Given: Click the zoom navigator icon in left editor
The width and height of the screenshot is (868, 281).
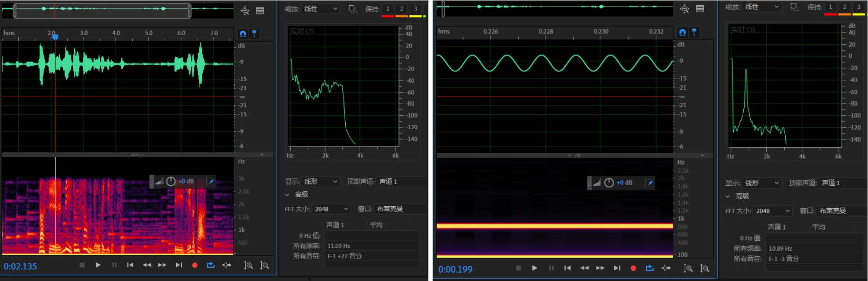Looking at the screenshot, I should pyautogui.click(x=245, y=10).
